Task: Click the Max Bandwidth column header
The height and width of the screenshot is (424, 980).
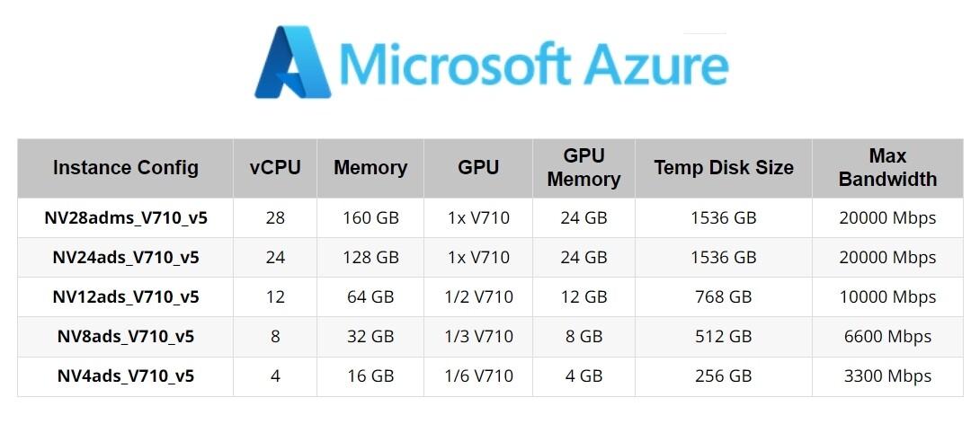Action: (x=887, y=168)
